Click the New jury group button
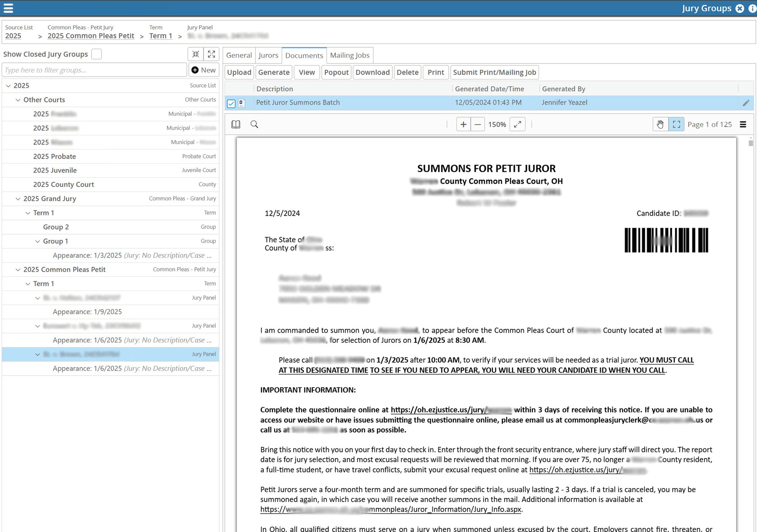This screenshot has width=757, height=532. click(203, 70)
